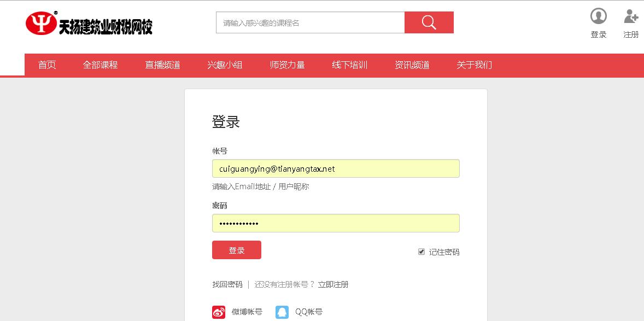Go to 直播频道 in the navigation bar
Screen dimensions: 644x321
pos(162,65)
